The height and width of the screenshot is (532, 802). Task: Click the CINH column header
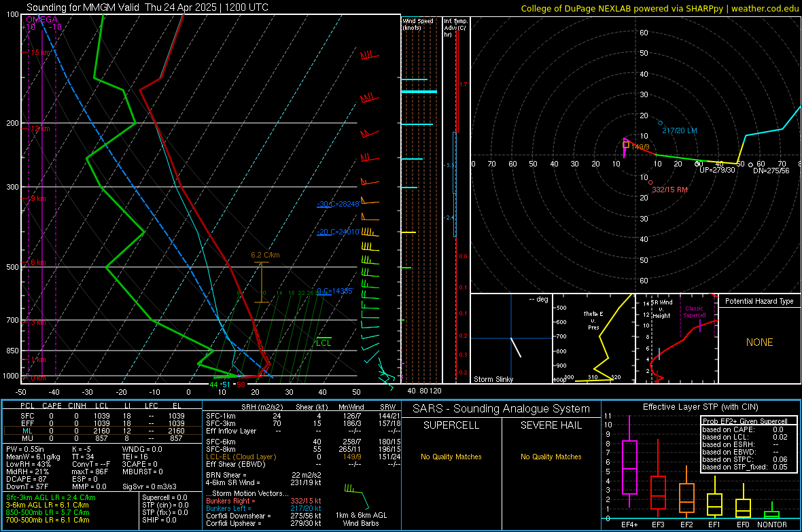point(77,406)
